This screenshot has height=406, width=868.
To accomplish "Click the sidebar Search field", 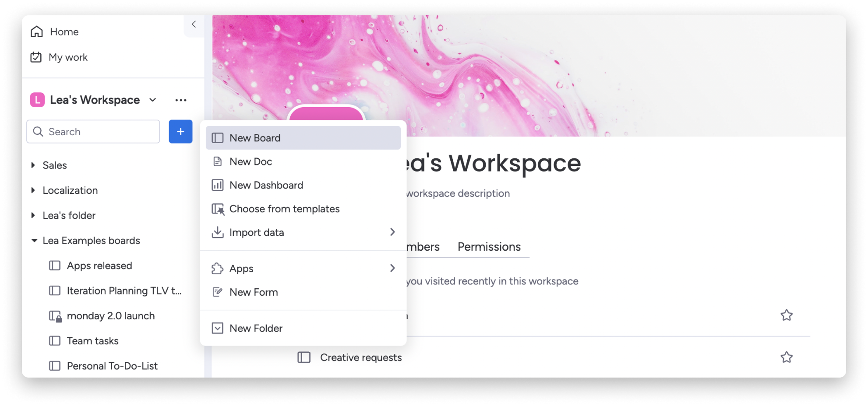I will [93, 132].
